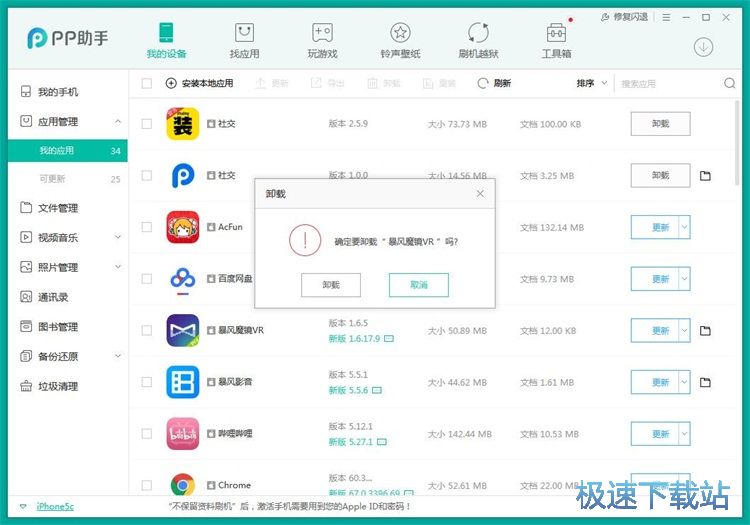Click 更新 for 哔哩哔哩
The height and width of the screenshot is (525, 750).
655,434
